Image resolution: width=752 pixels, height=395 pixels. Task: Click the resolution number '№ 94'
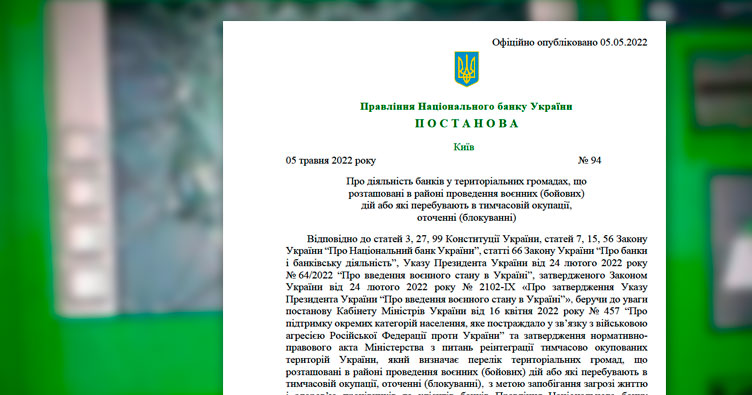point(589,161)
